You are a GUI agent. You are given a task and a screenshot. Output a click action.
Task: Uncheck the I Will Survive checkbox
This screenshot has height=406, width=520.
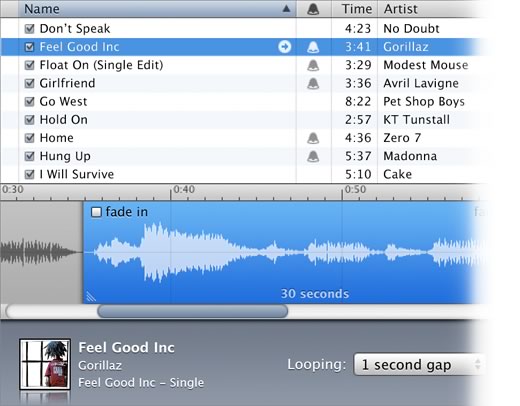pos(30,174)
